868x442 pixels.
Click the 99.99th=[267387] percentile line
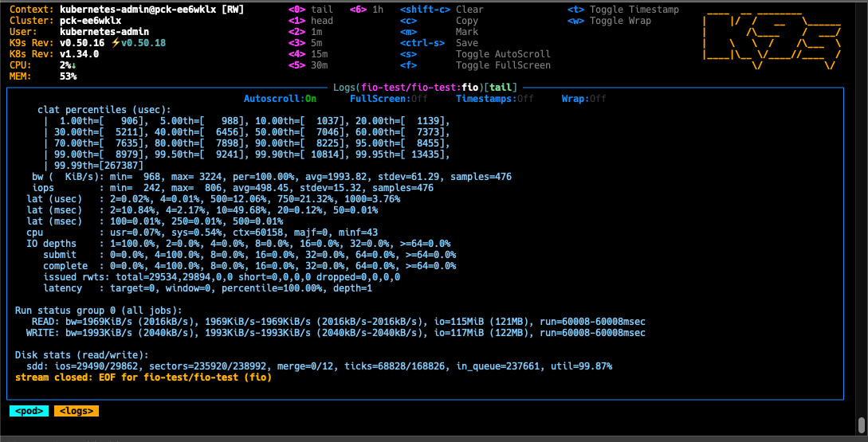click(x=93, y=166)
